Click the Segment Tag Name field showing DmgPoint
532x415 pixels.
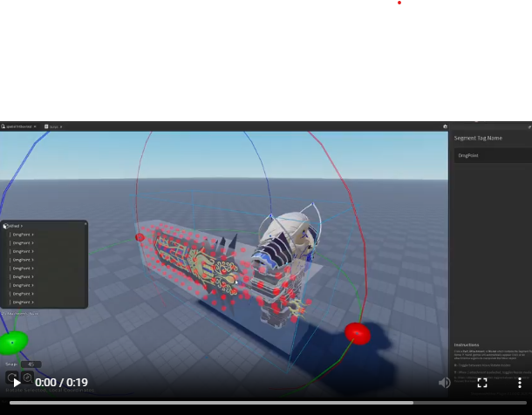(x=493, y=155)
